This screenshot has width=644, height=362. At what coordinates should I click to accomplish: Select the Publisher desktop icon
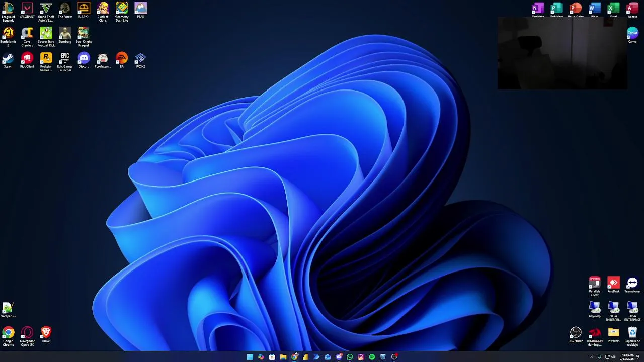(x=556, y=10)
